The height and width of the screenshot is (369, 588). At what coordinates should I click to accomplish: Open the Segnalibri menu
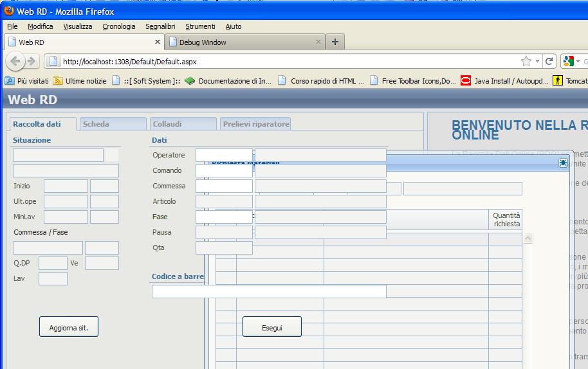[x=160, y=26]
